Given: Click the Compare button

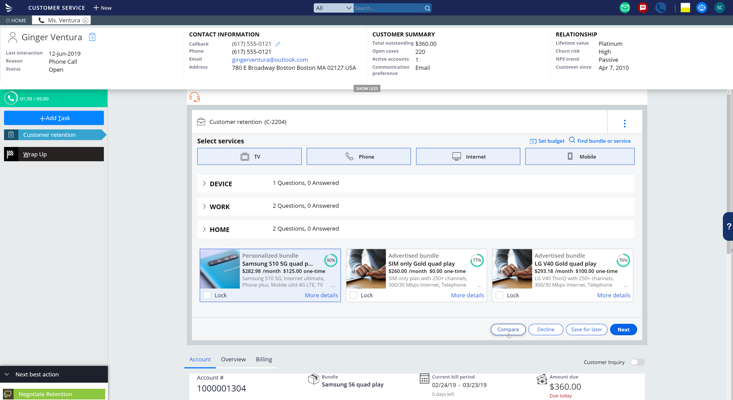Looking at the screenshot, I should point(508,329).
